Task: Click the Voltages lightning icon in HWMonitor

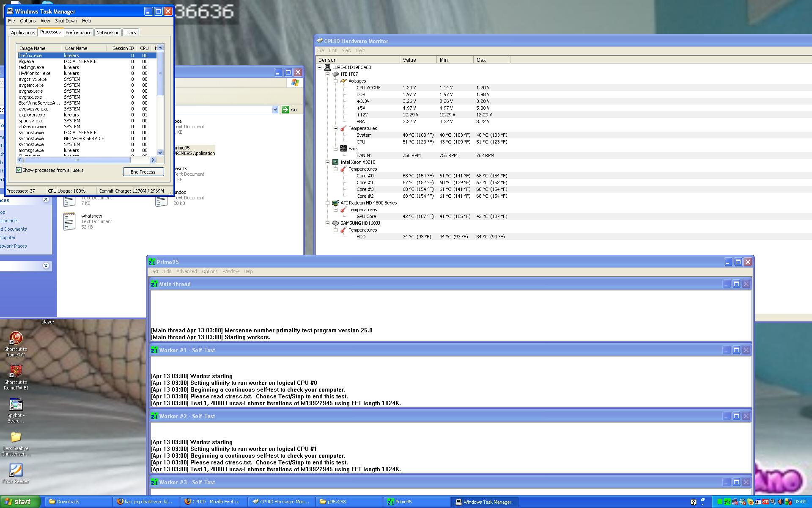Action: point(343,81)
